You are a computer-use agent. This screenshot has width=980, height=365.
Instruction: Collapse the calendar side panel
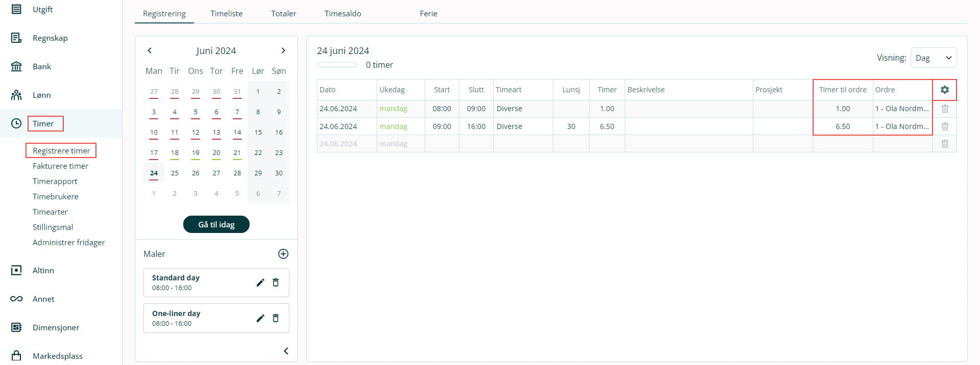click(x=286, y=351)
